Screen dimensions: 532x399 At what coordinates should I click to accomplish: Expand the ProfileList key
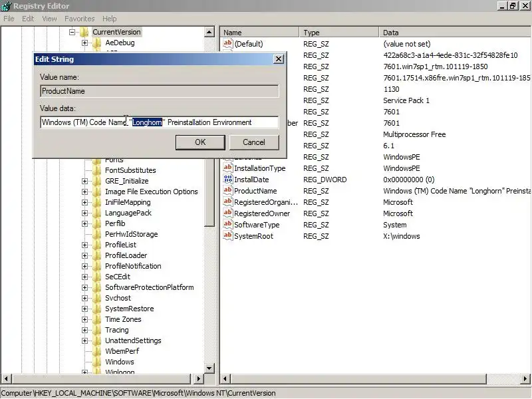84,245
